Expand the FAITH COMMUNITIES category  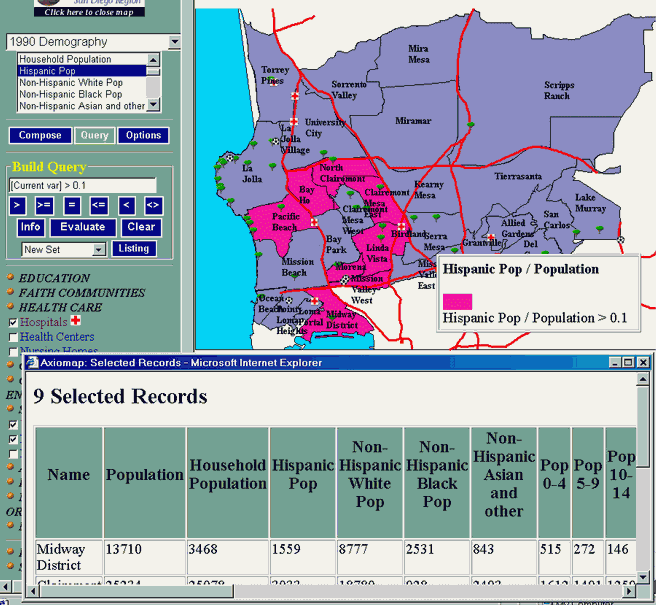[80, 293]
